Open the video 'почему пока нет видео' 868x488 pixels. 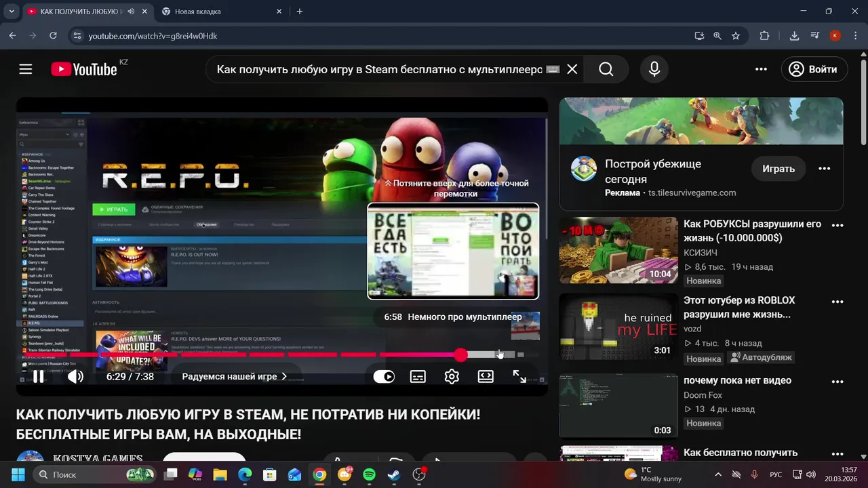pos(737,380)
